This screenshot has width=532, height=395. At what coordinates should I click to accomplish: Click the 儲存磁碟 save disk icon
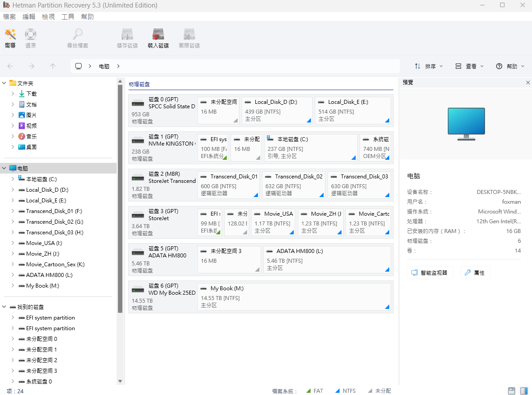tap(127, 39)
